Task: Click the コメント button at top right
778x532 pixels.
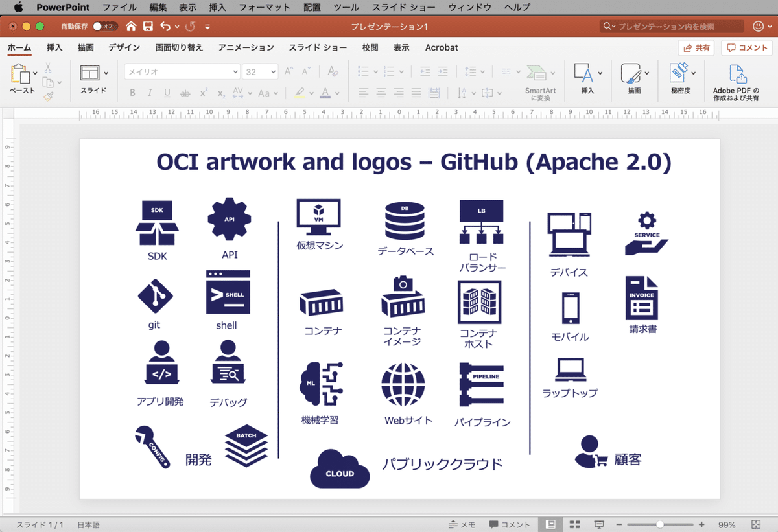Action: tap(746, 48)
